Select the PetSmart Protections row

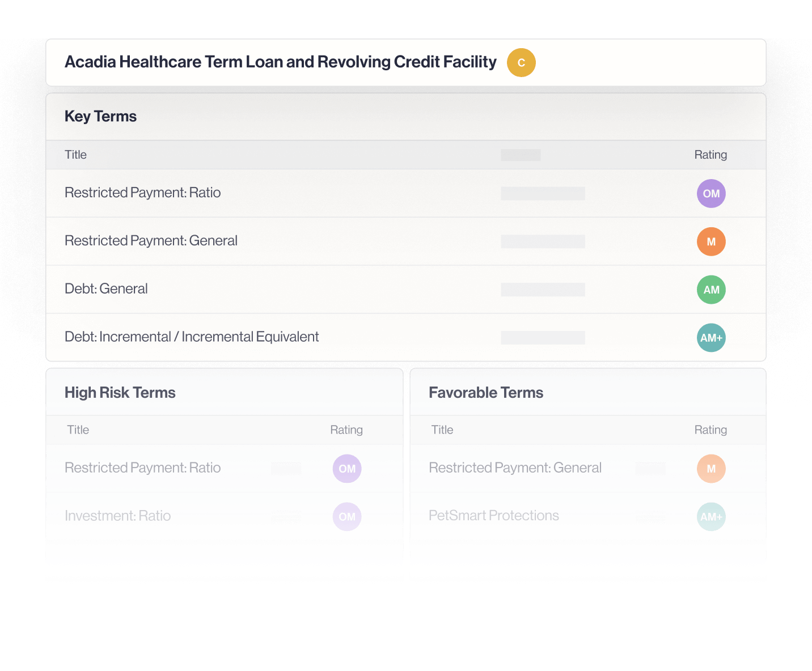[x=493, y=516]
